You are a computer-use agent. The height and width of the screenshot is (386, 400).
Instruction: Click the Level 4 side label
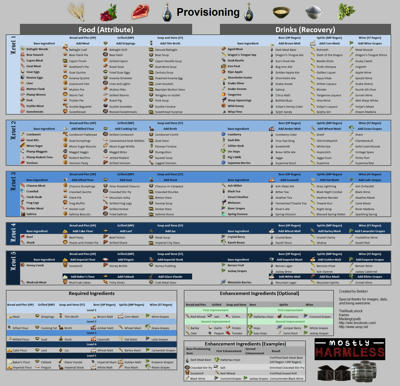coord(13,234)
